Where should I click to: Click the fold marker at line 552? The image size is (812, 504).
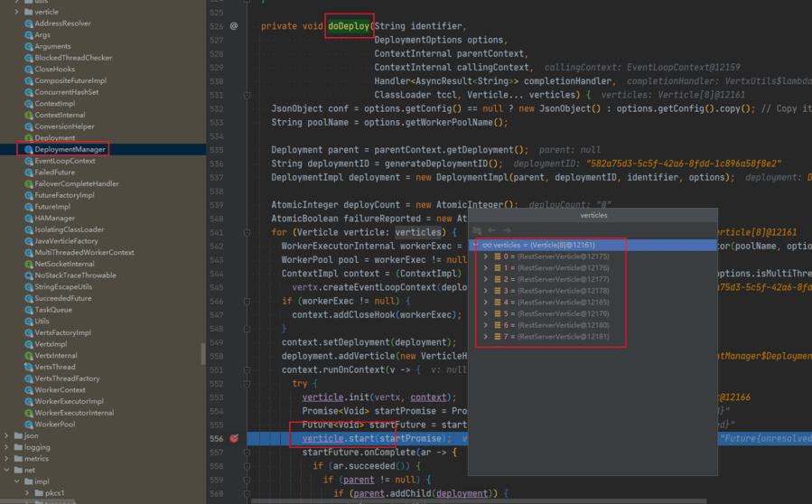click(x=247, y=384)
